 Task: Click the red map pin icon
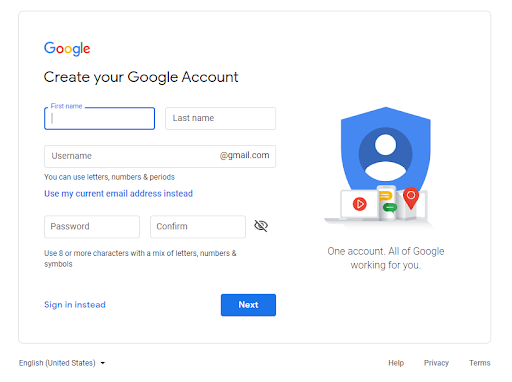411,198
